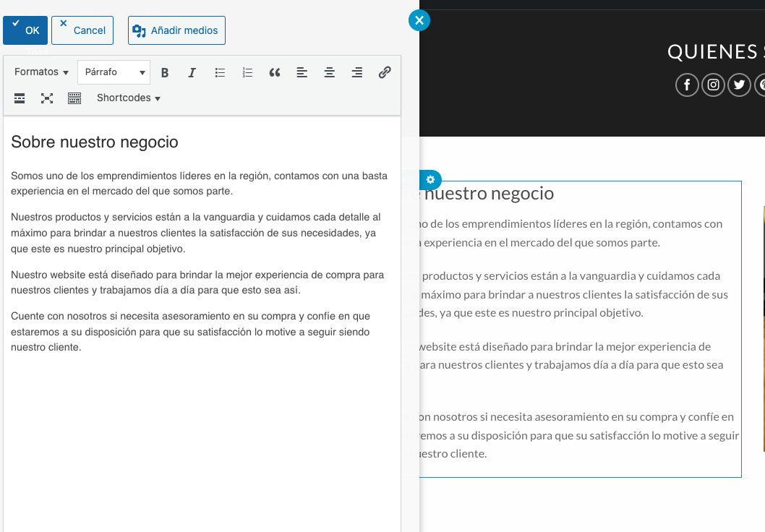This screenshot has width=765, height=532.
Task: Close the editor panel with X
Action: pos(419,20)
